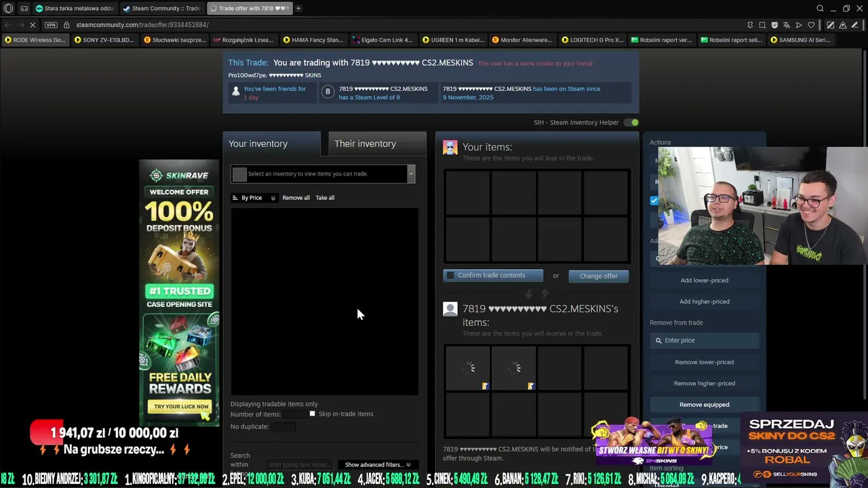The image size is (868, 488).
Task: Go back using the browser back arrow
Action: click(x=8, y=25)
